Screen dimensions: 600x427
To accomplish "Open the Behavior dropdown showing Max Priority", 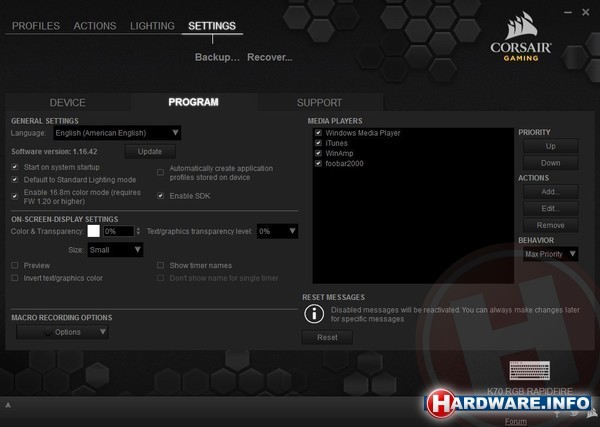I will click(x=550, y=254).
